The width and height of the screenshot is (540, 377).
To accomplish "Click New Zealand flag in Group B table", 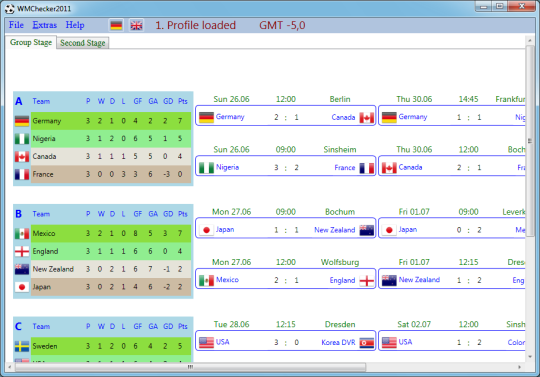I will coord(22,269).
